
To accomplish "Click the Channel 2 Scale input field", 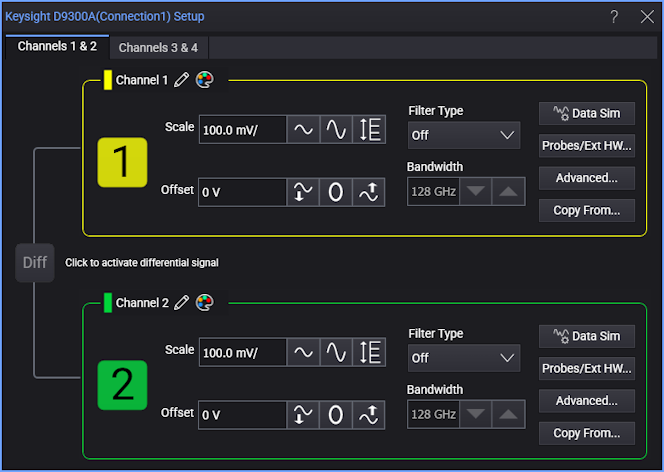I will click(243, 353).
